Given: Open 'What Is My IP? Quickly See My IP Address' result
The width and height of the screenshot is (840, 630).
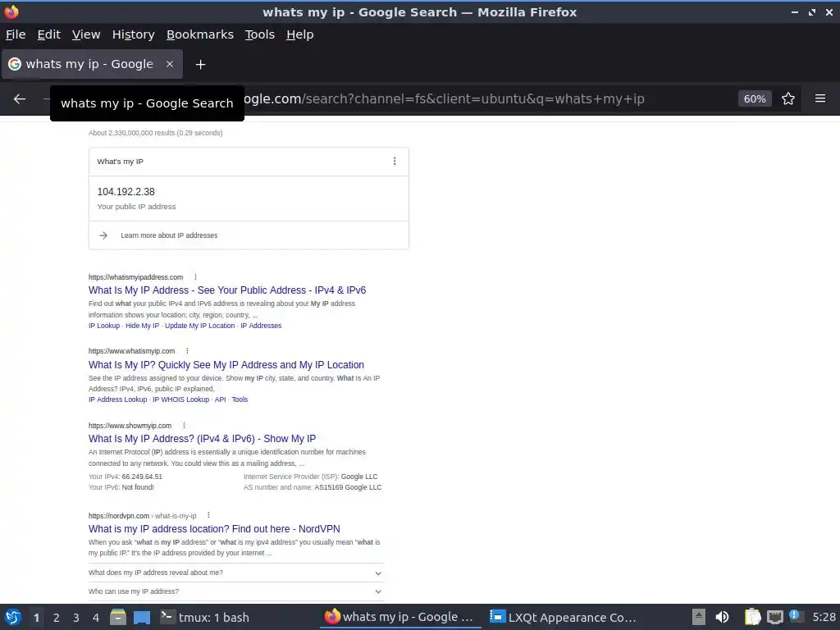Looking at the screenshot, I should [x=226, y=365].
